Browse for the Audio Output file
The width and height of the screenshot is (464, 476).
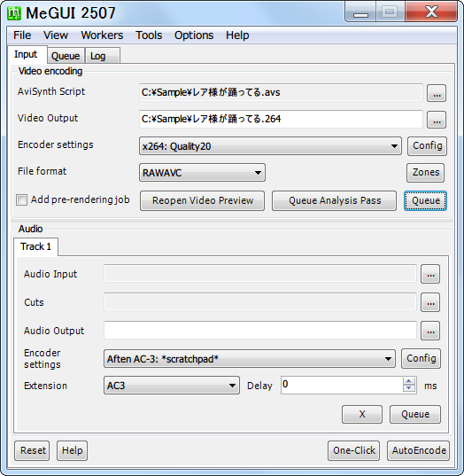pos(430,331)
